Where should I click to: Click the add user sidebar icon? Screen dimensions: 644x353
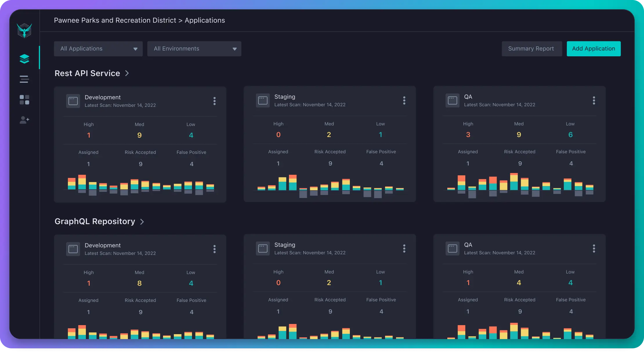(24, 120)
